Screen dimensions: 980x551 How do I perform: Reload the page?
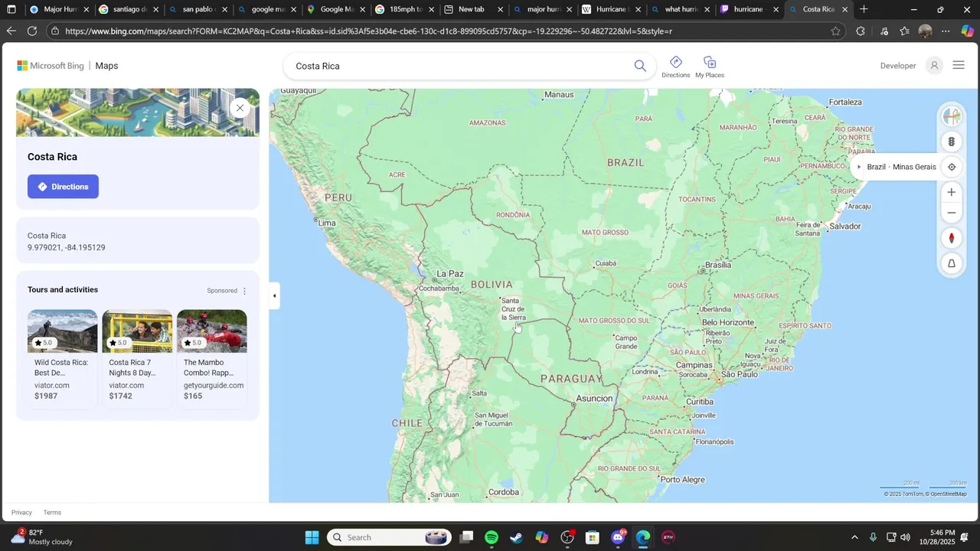click(x=31, y=31)
